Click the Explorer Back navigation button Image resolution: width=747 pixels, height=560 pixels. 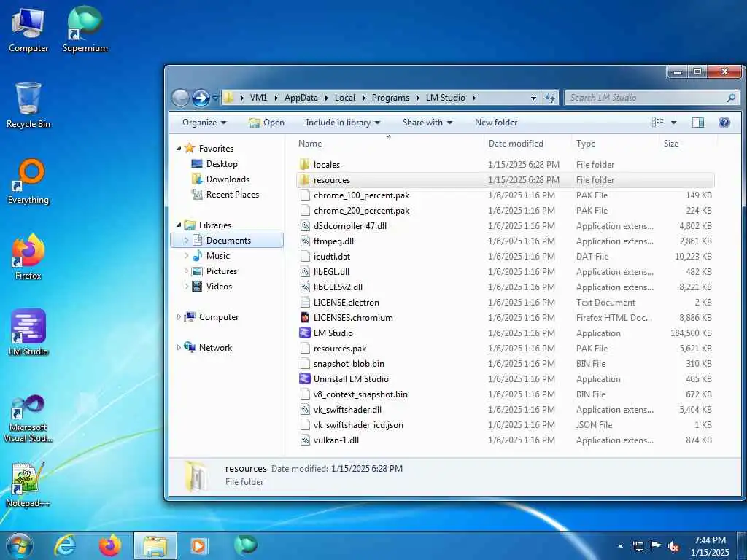(x=180, y=98)
